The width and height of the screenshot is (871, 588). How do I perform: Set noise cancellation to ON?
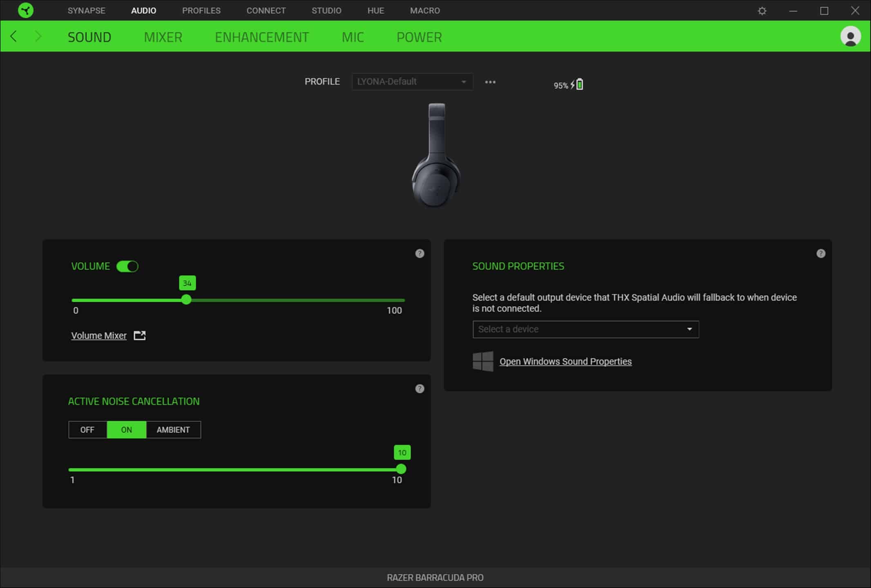[127, 430]
